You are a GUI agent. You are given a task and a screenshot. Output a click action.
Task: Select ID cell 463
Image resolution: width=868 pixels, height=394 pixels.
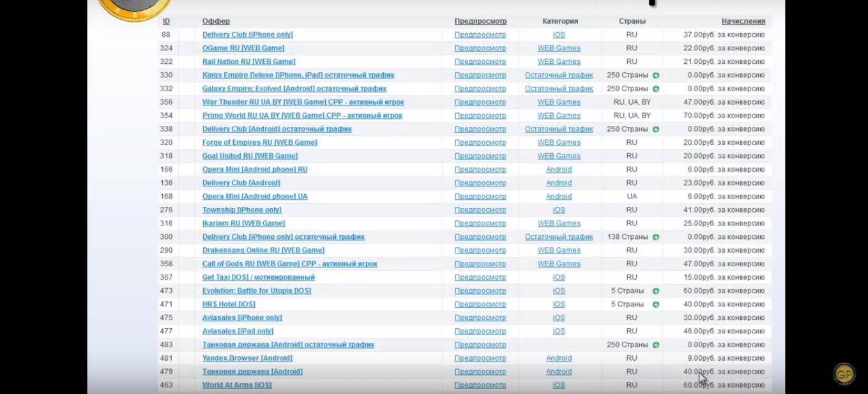point(166,386)
